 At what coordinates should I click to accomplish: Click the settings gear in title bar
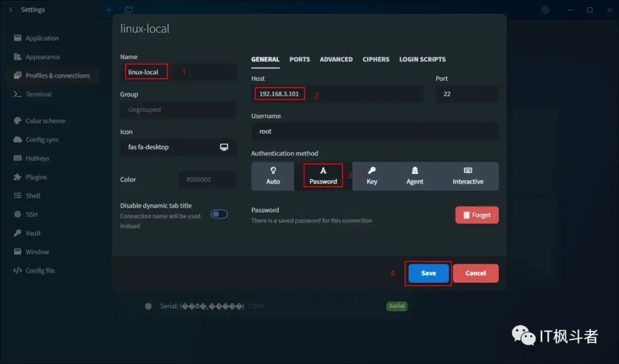(545, 10)
